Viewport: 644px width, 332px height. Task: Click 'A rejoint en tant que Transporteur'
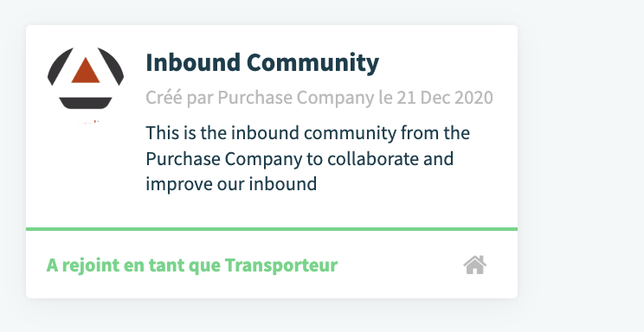192,265
